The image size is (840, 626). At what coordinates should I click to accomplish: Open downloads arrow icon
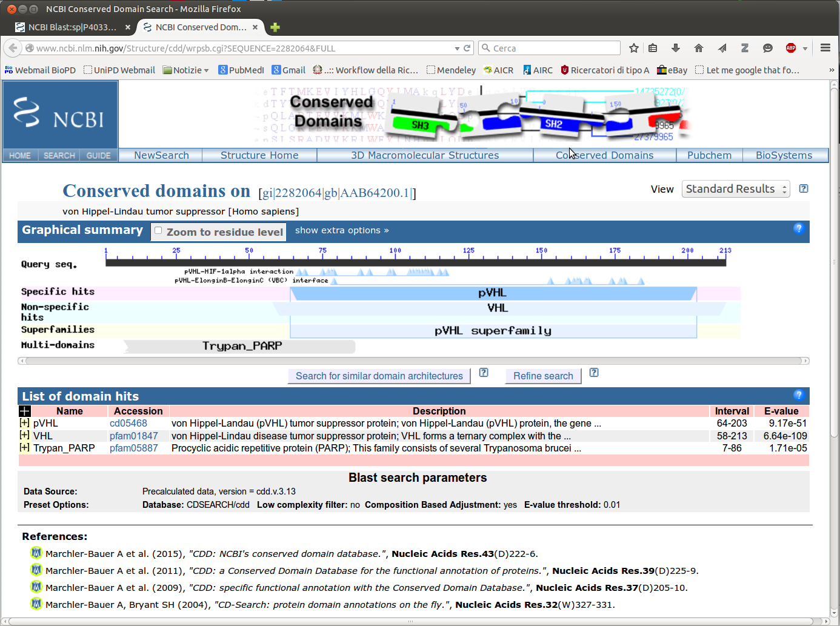click(676, 48)
